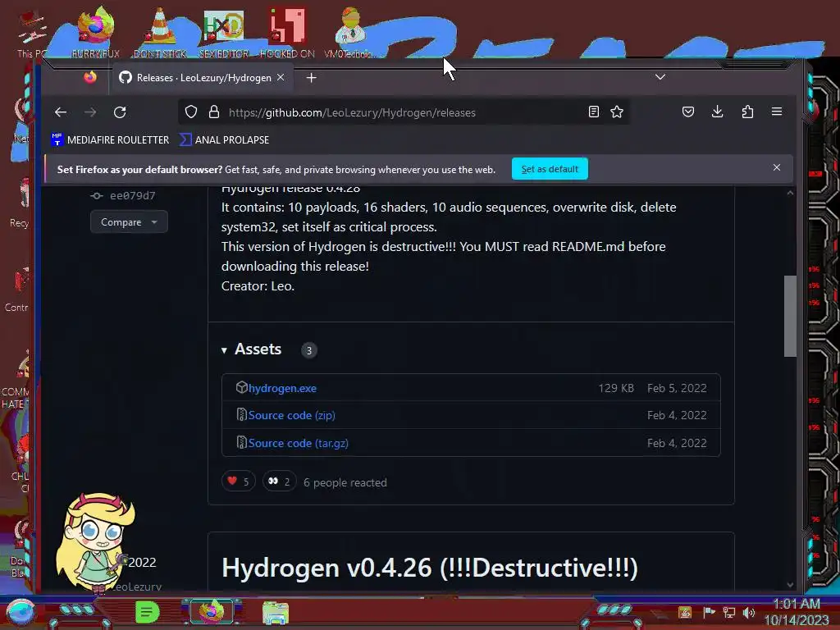The width and height of the screenshot is (840, 630).
Task: Click the scrollbar down arrow
Action: click(790, 584)
